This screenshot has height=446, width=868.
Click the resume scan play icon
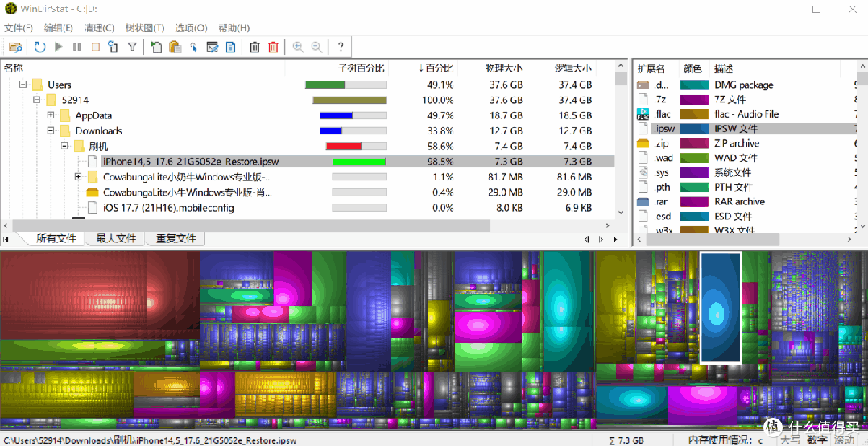58,47
